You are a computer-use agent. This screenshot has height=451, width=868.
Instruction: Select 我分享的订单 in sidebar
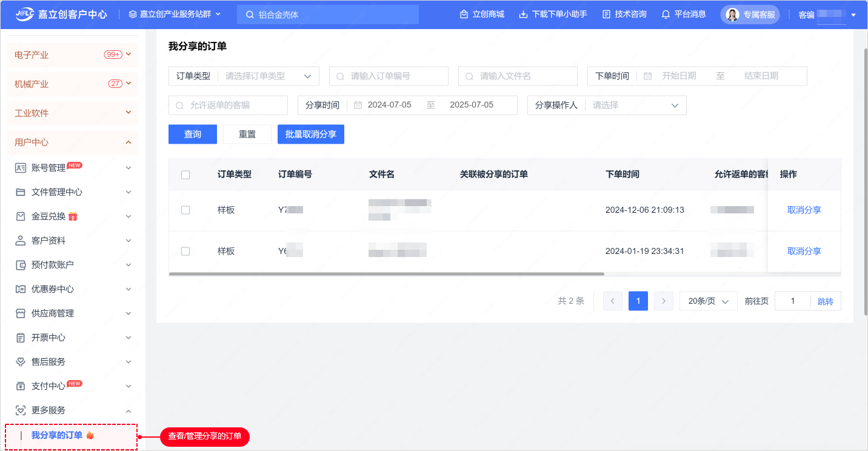tap(57, 435)
